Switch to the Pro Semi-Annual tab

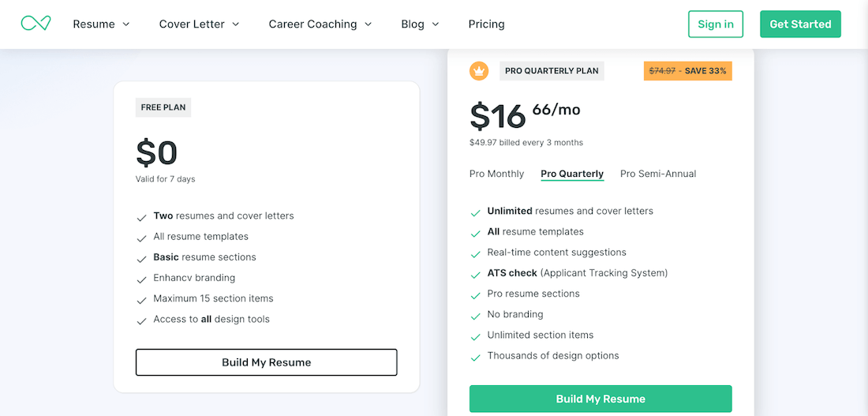[x=657, y=174]
